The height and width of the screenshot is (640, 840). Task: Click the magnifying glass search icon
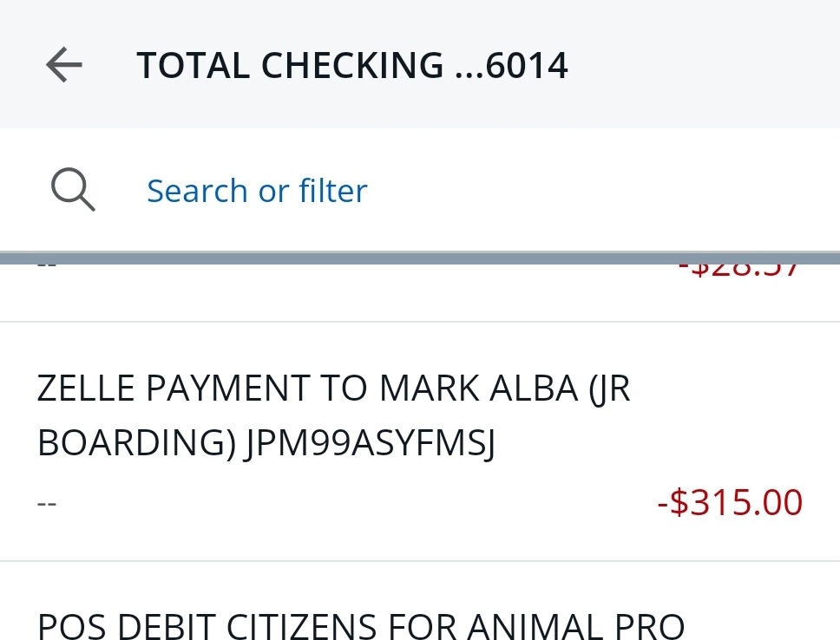[73, 190]
